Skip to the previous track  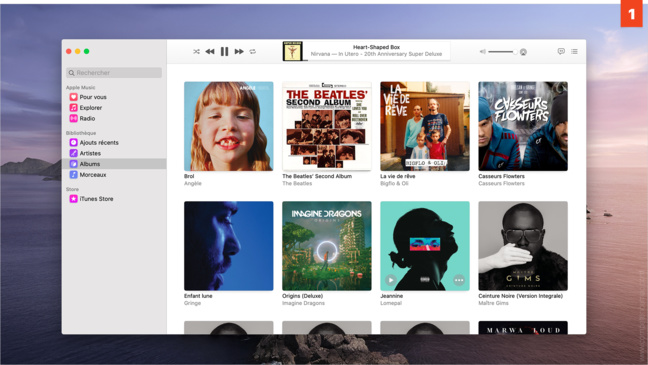(x=210, y=52)
